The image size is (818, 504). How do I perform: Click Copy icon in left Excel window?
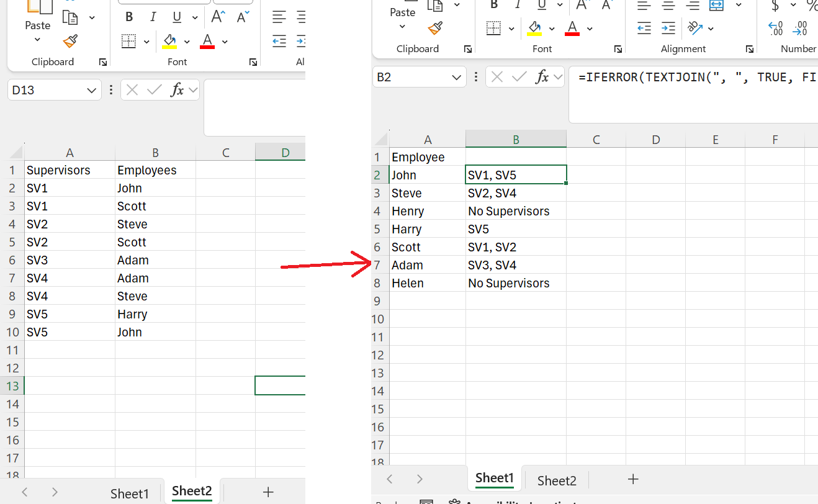(x=71, y=17)
